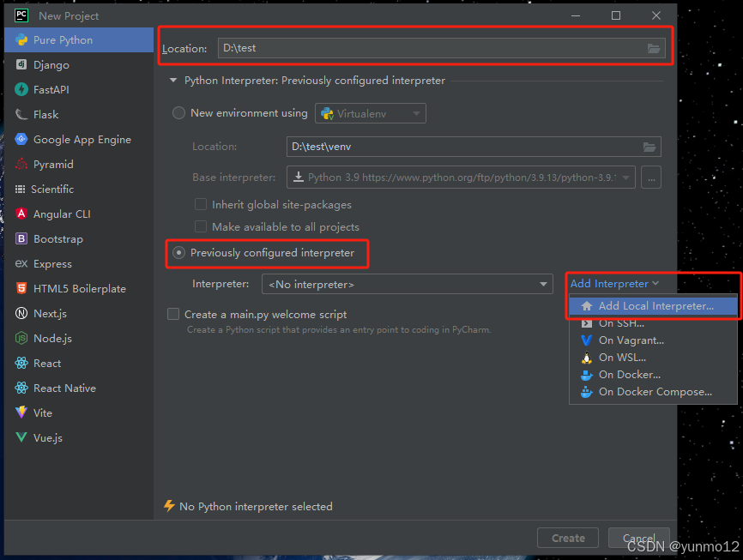Check Create a main.py welcome script
This screenshot has height=560, width=743.
click(x=173, y=314)
